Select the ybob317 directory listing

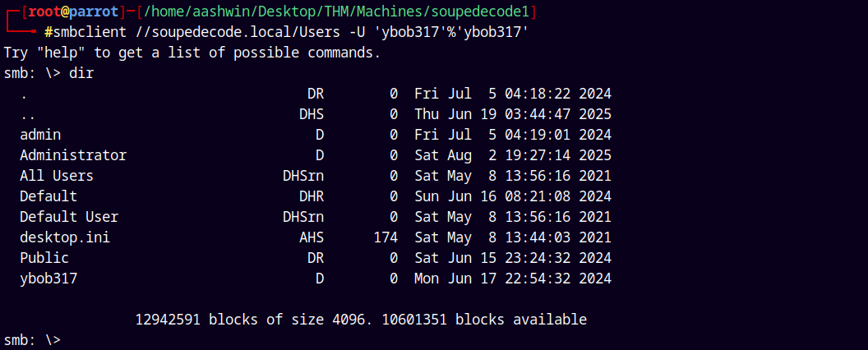[x=48, y=279]
